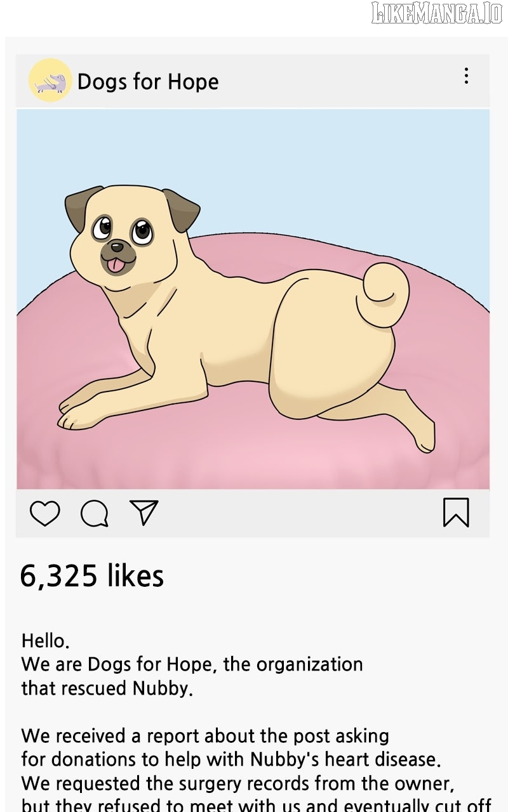View who liked via 6,325 likes
This screenshot has height=812, width=508.
pyautogui.click(x=92, y=575)
